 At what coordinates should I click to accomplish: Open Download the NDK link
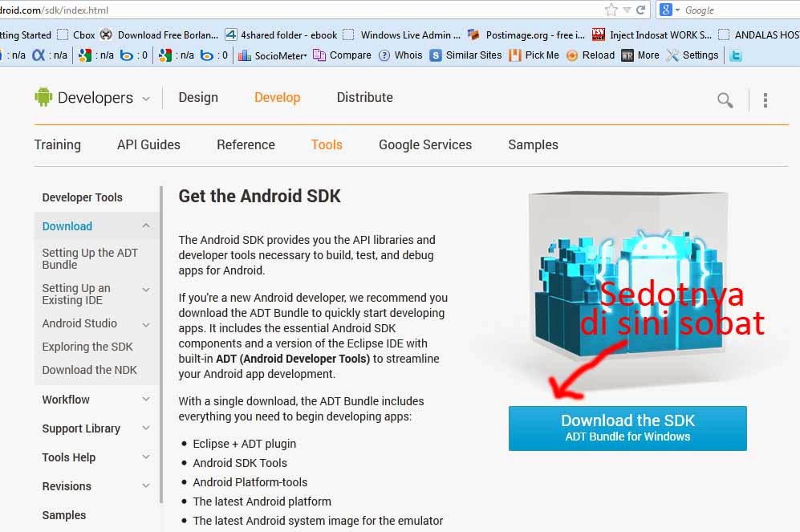(89, 370)
